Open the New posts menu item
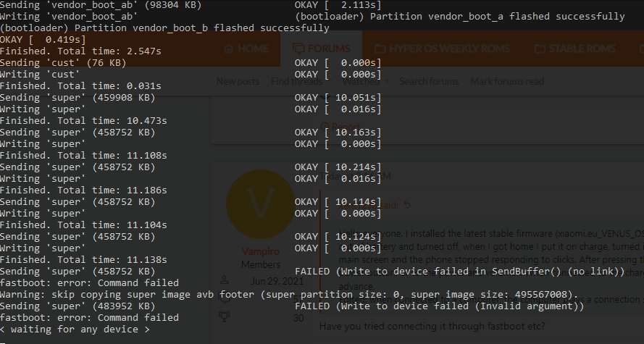Screen dimensions: 644x344 tap(238, 81)
